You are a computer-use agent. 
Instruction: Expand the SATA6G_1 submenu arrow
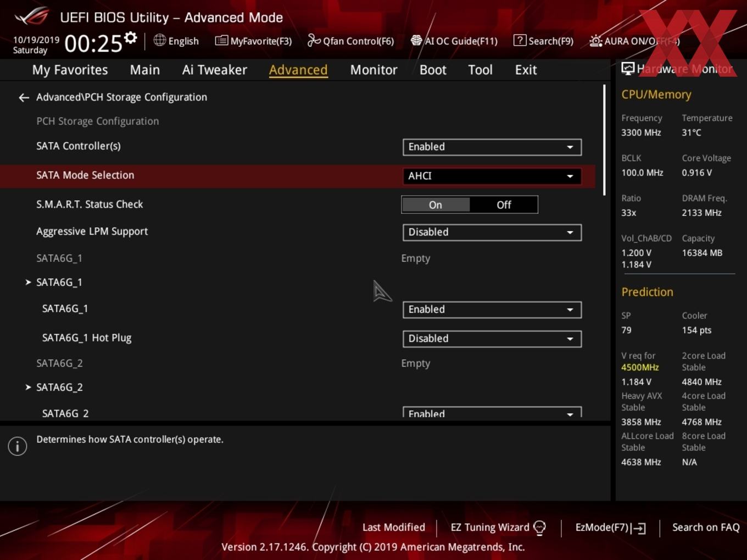point(28,282)
